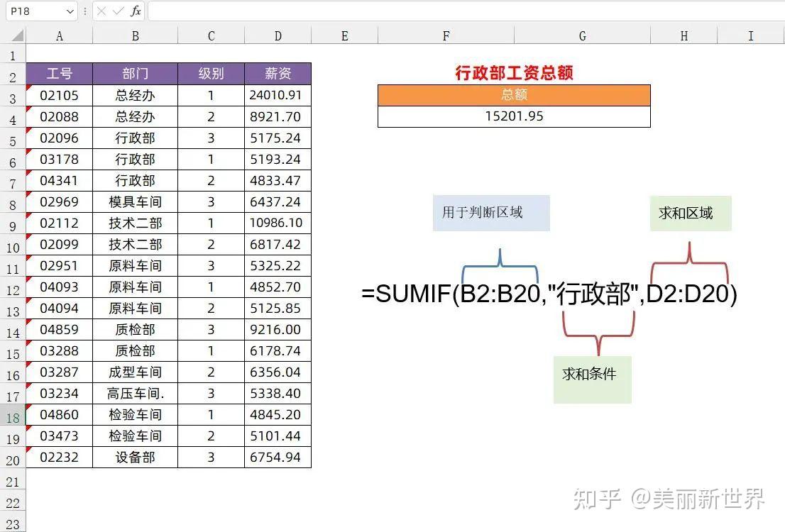Select cell with ID 02088
The image size is (785, 532).
(x=59, y=116)
